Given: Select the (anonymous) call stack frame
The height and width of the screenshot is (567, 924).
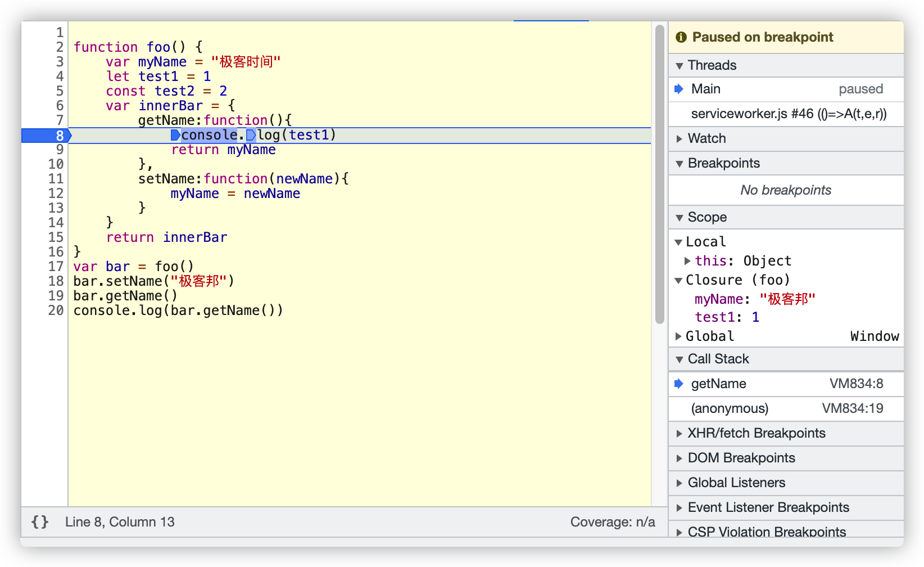Looking at the screenshot, I should [786, 409].
